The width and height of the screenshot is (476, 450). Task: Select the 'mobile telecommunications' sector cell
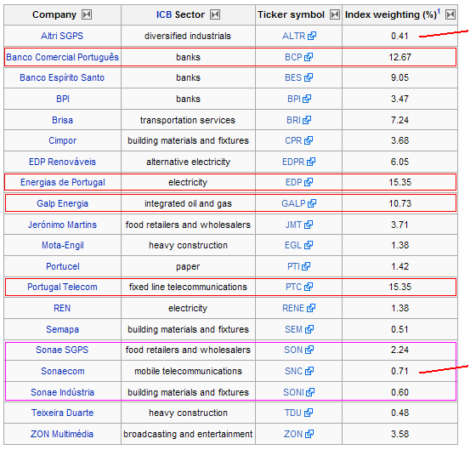coord(188,371)
